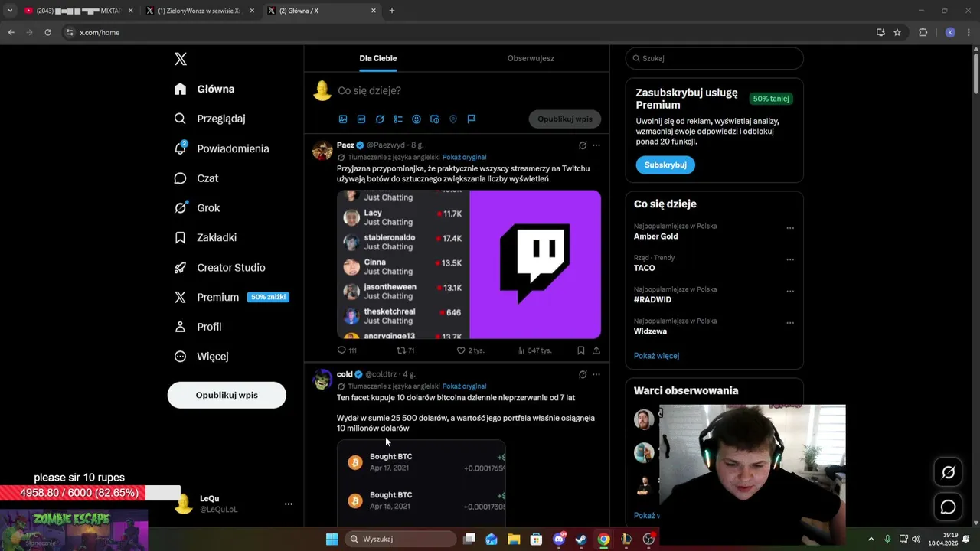Viewport: 980px width, 551px height.
Task: Open more options on cold post
Action: [596, 375]
